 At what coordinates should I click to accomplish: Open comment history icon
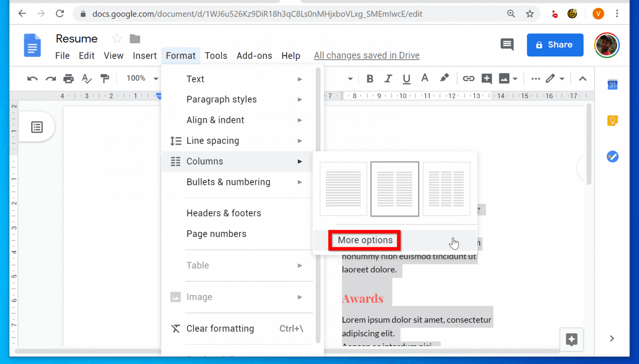[507, 44]
